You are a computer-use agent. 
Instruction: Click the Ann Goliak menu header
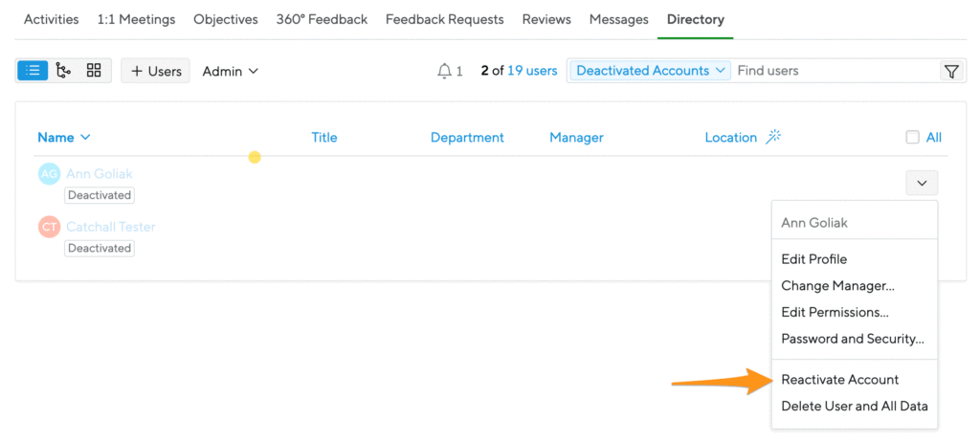coord(814,223)
